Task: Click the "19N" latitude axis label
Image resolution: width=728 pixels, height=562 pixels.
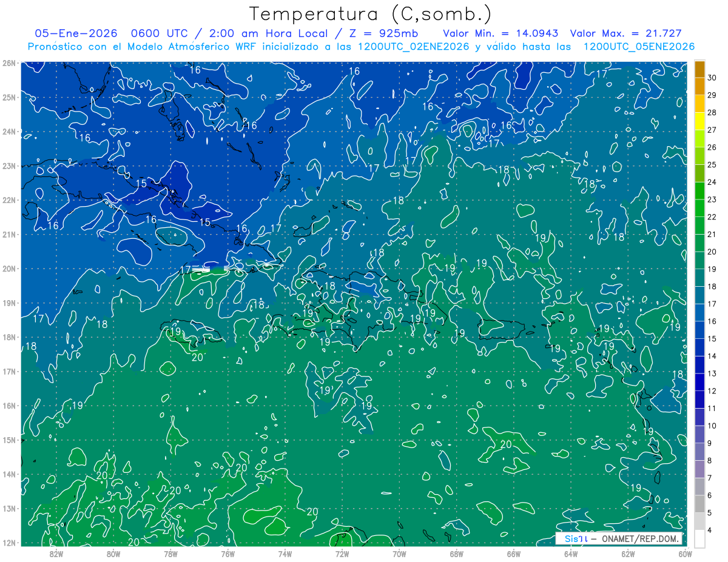Action: [8, 303]
